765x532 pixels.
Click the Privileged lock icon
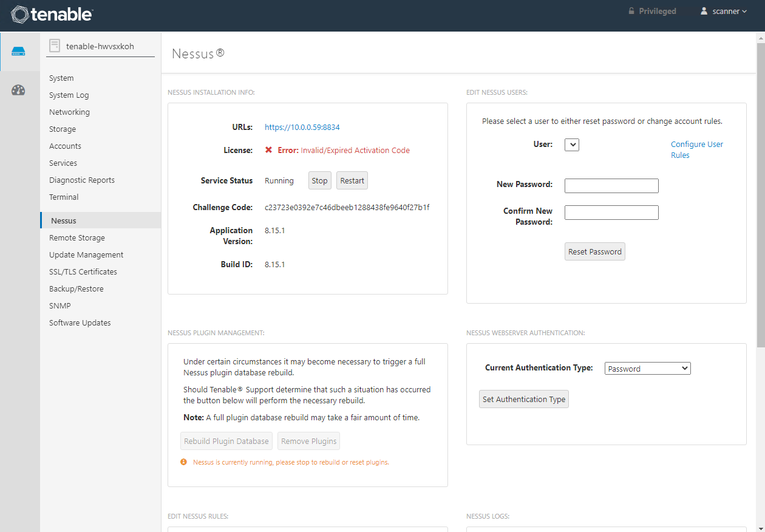[x=631, y=11]
